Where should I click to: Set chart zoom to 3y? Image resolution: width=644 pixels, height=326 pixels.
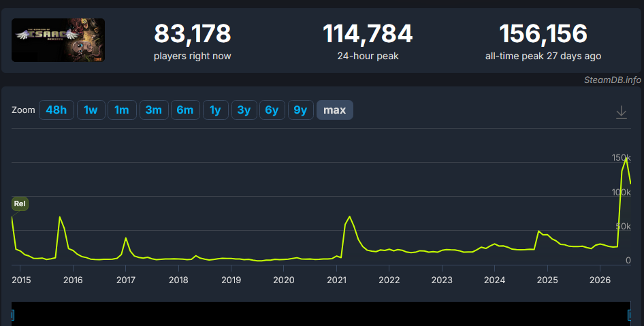click(244, 110)
